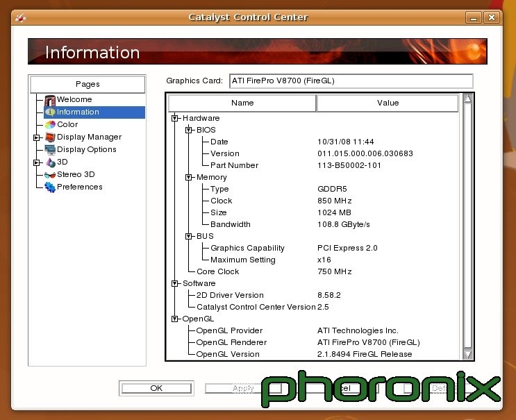The image size is (516, 420).
Task: Collapse the Software section
Action: (x=175, y=283)
